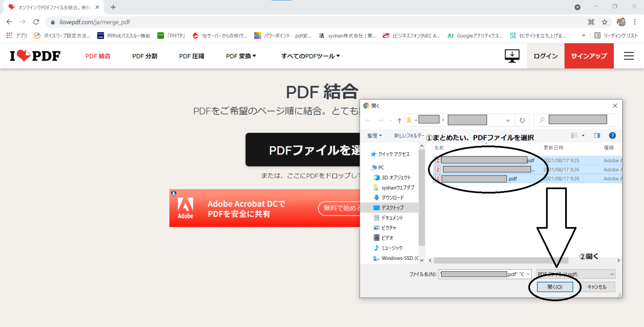Open the PDFファイル (*.pdf) file type dropdown

point(575,274)
